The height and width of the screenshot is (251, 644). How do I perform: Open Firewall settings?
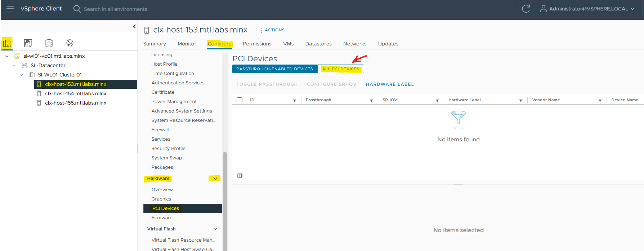tap(160, 130)
